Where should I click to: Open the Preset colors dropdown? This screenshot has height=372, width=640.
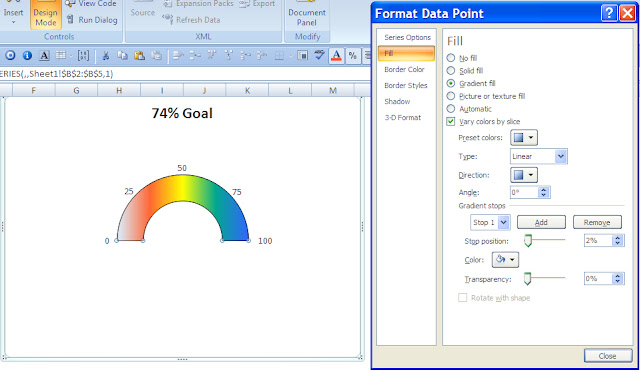pyautogui.click(x=524, y=138)
